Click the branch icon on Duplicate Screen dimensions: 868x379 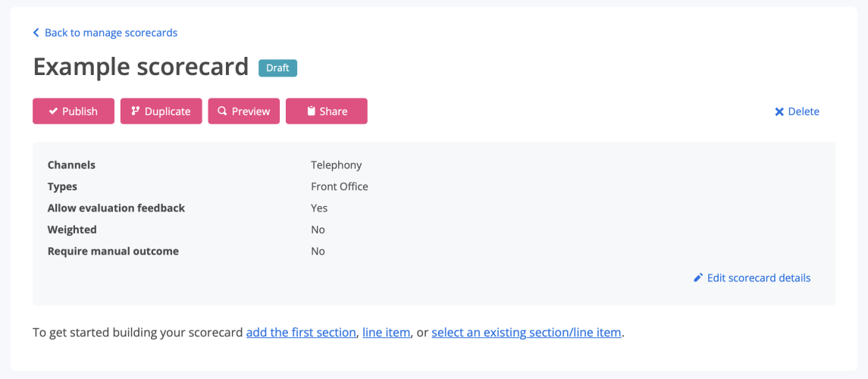click(136, 111)
